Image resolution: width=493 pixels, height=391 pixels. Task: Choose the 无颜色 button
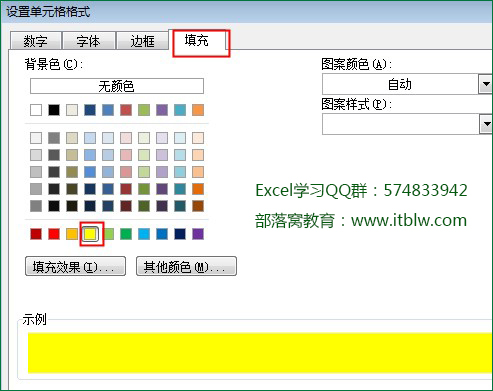(117, 86)
